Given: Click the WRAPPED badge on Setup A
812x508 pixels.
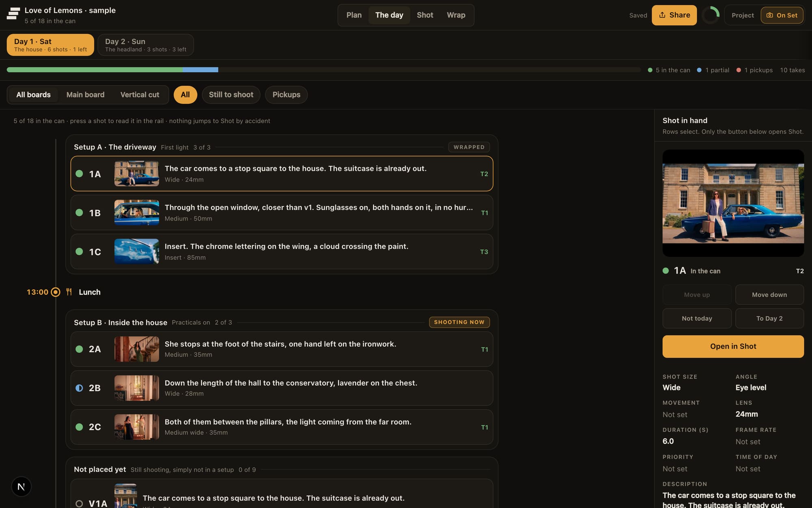Looking at the screenshot, I should [x=469, y=147].
